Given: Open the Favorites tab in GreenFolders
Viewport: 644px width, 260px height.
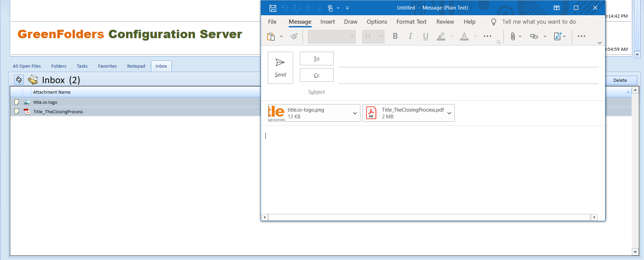Looking at the screenshot, I should 108,66.
